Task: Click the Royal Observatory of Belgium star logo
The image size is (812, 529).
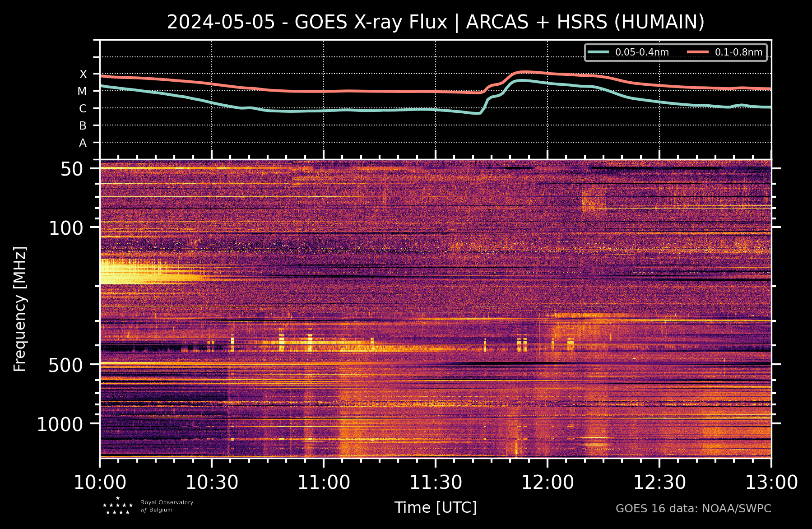Action: pos(118,506)
